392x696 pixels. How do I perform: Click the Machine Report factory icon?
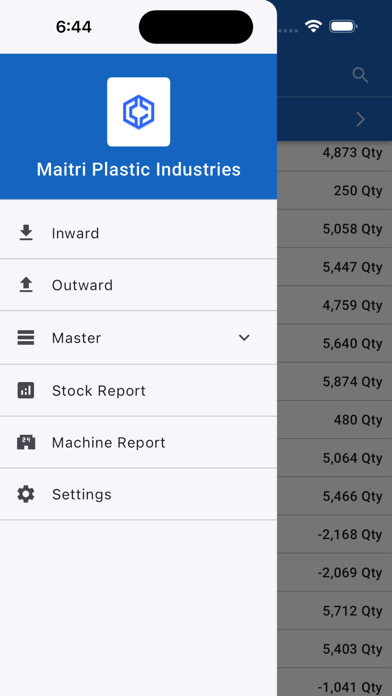pyautogui.click(x=26, y=443)
